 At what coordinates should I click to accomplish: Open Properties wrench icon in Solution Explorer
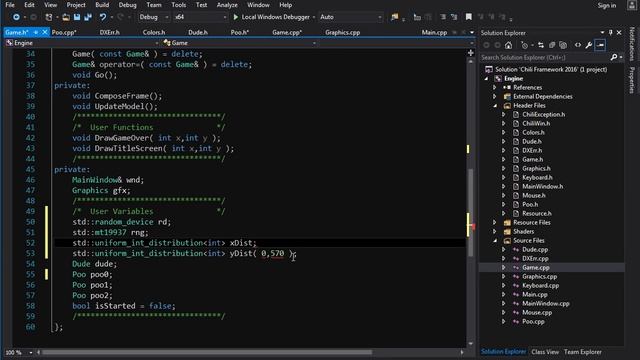pos(589,45)
